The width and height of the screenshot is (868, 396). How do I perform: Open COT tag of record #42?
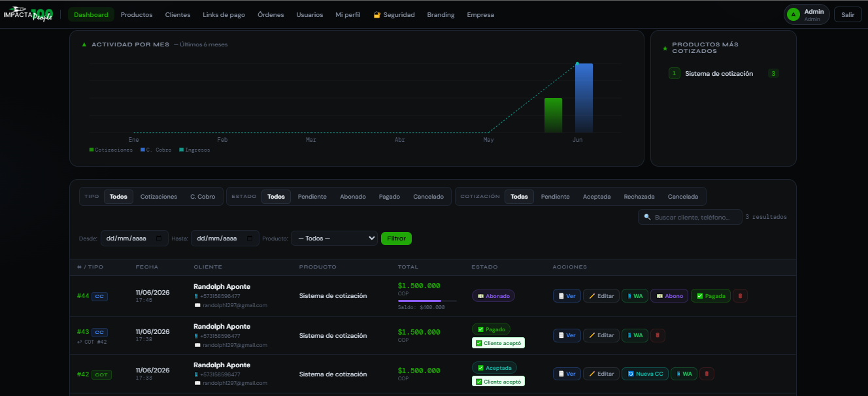pyautogui.click(x=101, y=374)
